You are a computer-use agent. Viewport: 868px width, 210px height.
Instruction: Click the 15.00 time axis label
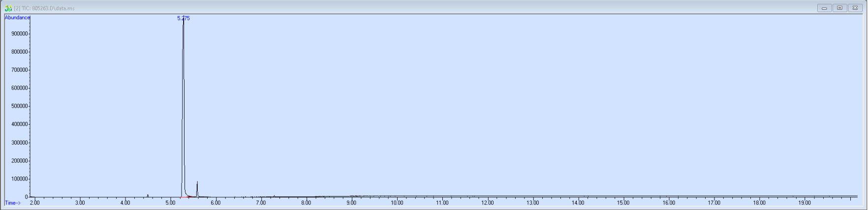click(x=623, y=203)
